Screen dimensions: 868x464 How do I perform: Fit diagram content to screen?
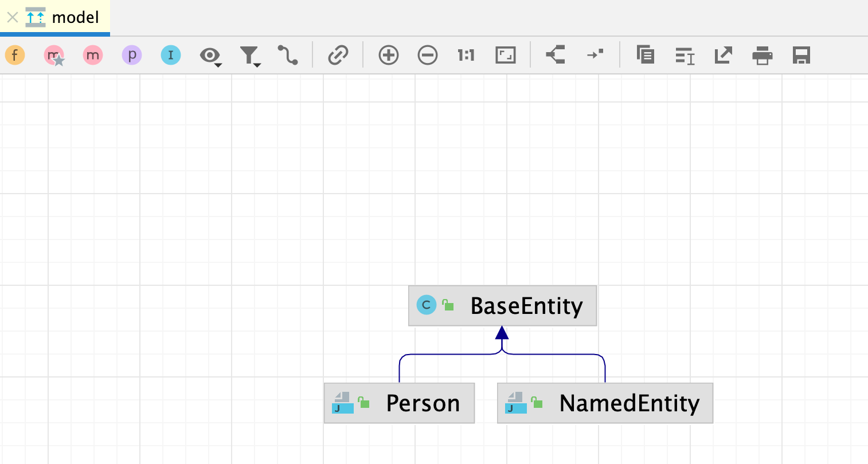tap(505, 55)
